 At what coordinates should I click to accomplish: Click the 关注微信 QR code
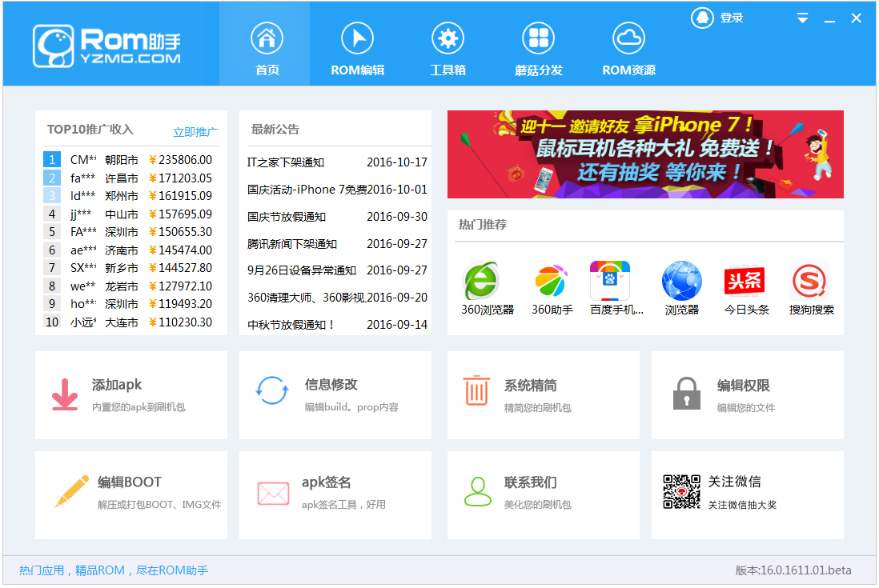pos(682,492)
